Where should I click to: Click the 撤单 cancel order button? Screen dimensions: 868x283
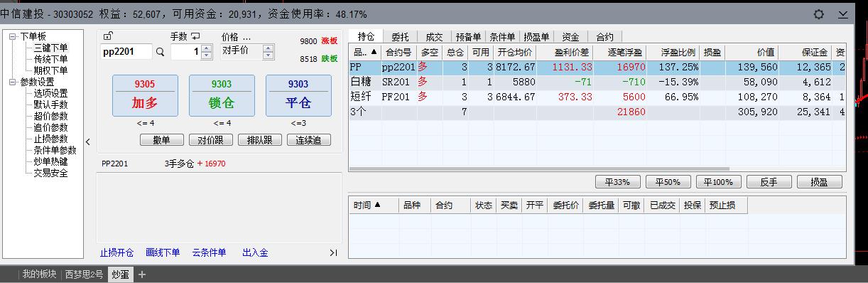point(161,140)
